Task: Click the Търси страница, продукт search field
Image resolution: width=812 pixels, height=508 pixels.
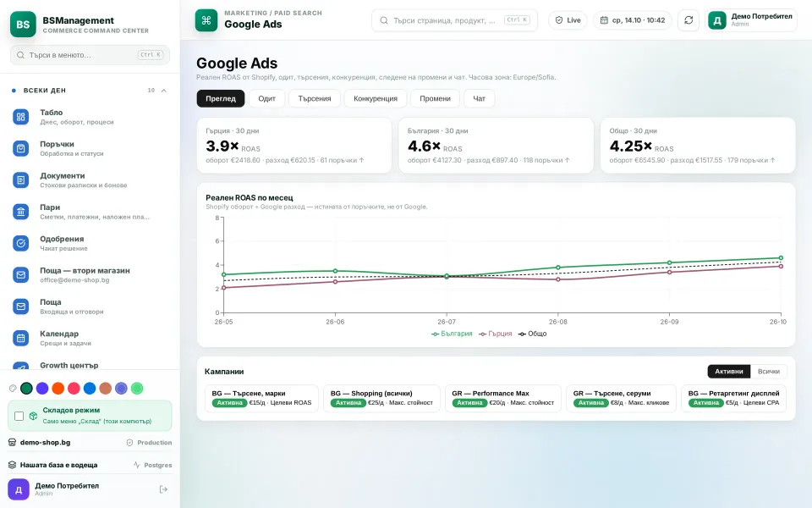Action: [x=455, y=20]
